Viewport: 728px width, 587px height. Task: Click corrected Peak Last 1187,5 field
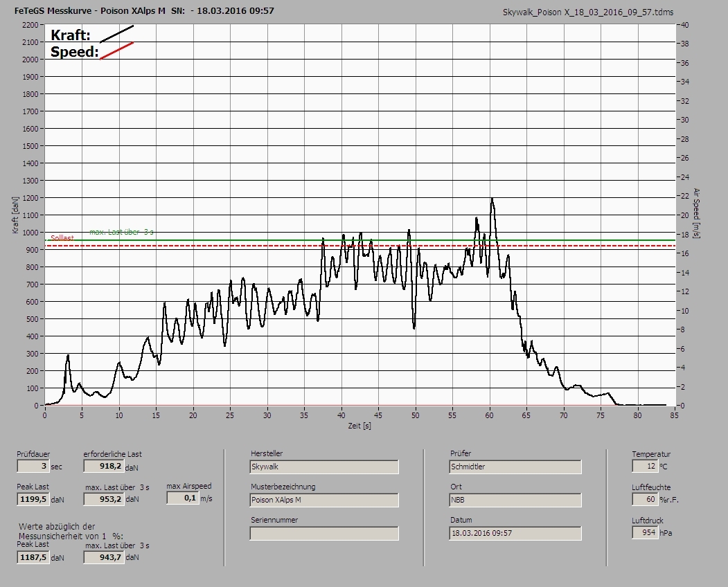[33, 557]
